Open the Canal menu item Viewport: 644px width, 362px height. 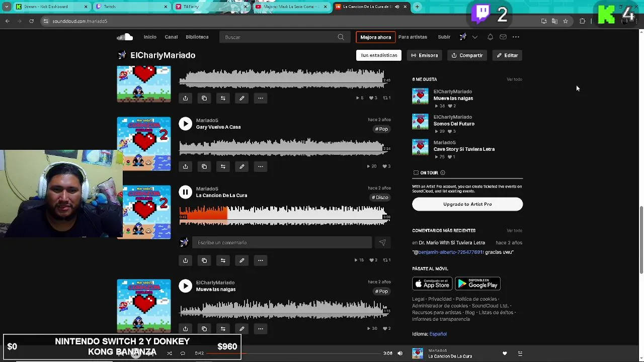171,37
